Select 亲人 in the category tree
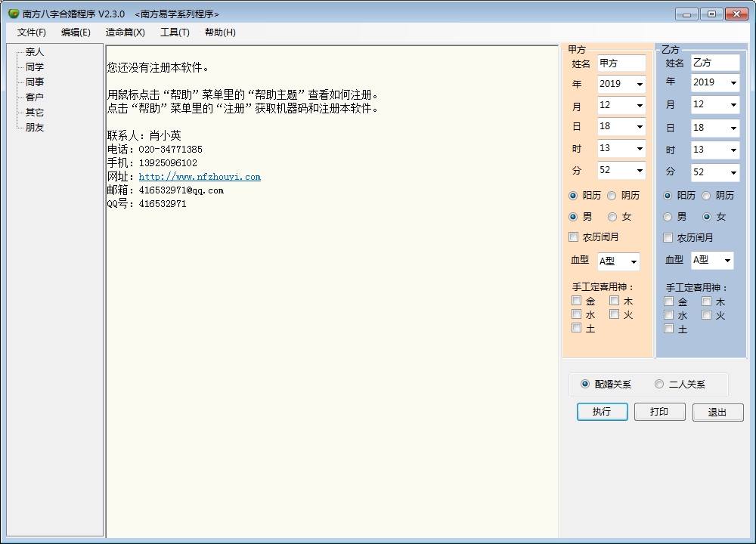Viewport: 756px width, 544px height. point(35,52)
